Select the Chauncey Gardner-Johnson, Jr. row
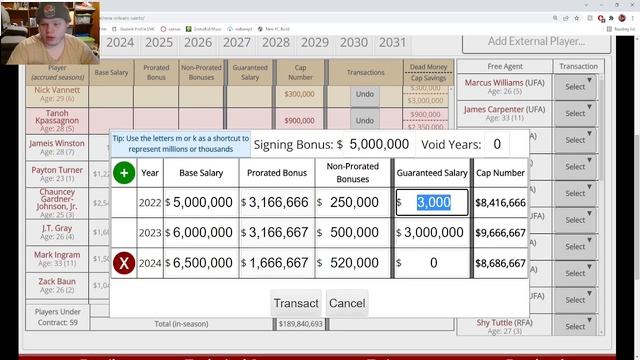 57,203
